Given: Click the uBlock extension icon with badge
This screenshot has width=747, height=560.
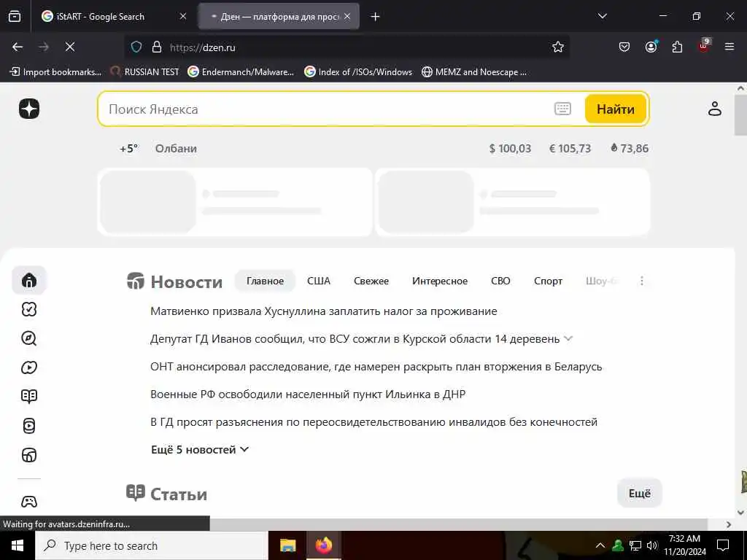Looking at the screenshot, I should point(704,46).
